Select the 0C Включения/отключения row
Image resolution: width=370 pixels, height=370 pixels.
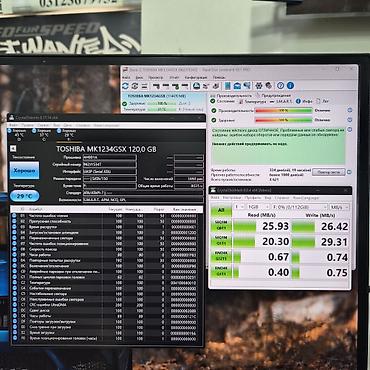(107, 266)
